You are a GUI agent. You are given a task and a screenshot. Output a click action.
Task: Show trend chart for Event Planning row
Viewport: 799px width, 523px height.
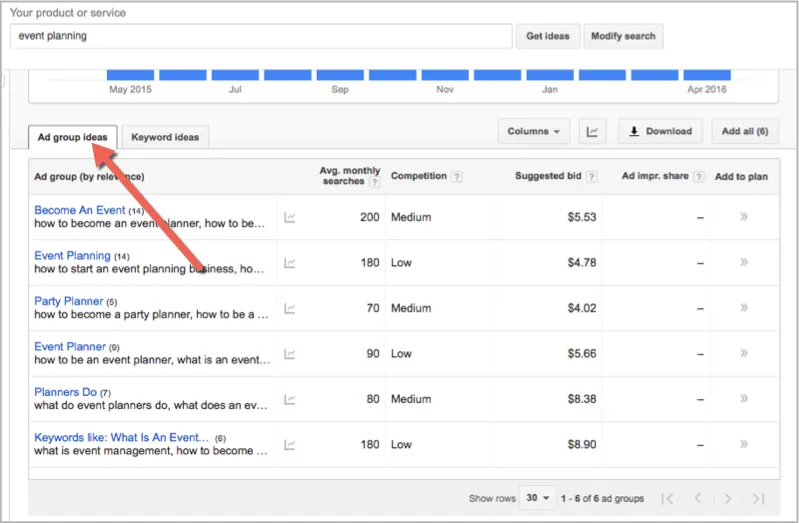pos(289,263)
